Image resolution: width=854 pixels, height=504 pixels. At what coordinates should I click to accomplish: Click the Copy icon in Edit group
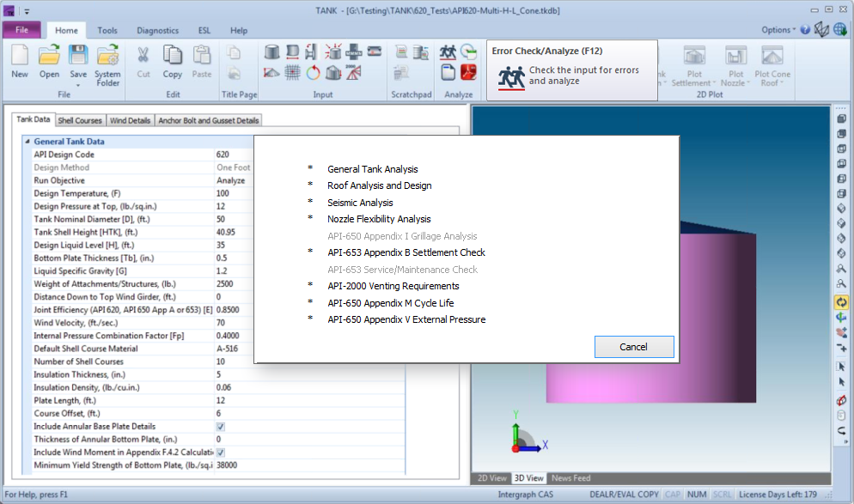[172, 56]
